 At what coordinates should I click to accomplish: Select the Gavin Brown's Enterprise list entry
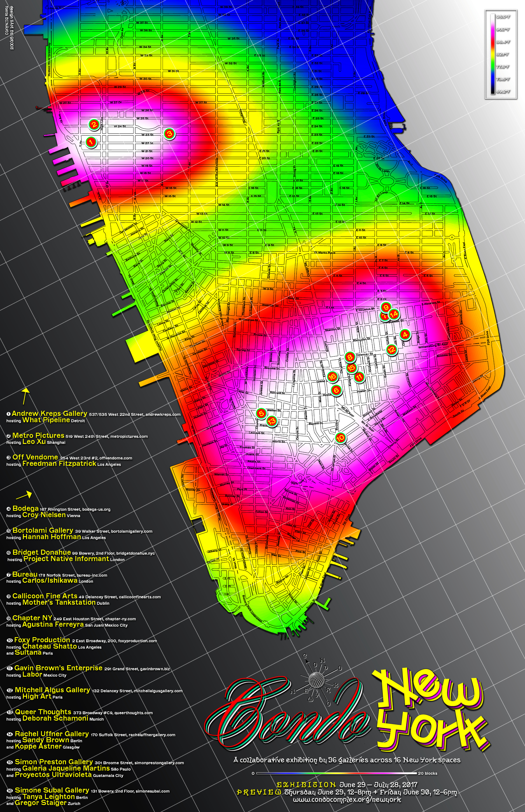(58, 668)
